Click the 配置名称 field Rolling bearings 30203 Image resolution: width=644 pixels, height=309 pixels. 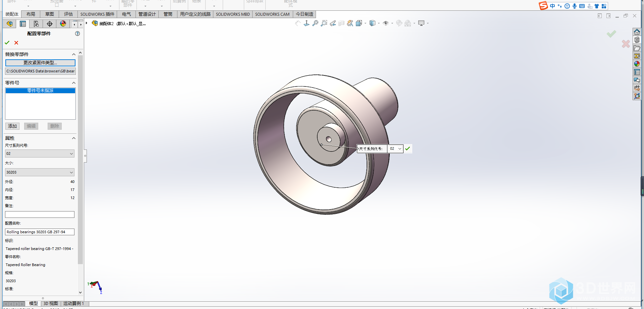40,232
